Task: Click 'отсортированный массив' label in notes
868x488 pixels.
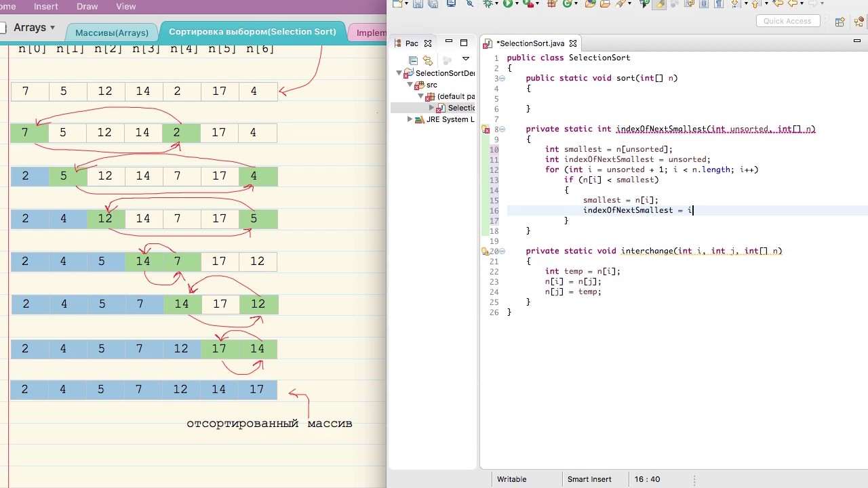Action: [269, 424]
